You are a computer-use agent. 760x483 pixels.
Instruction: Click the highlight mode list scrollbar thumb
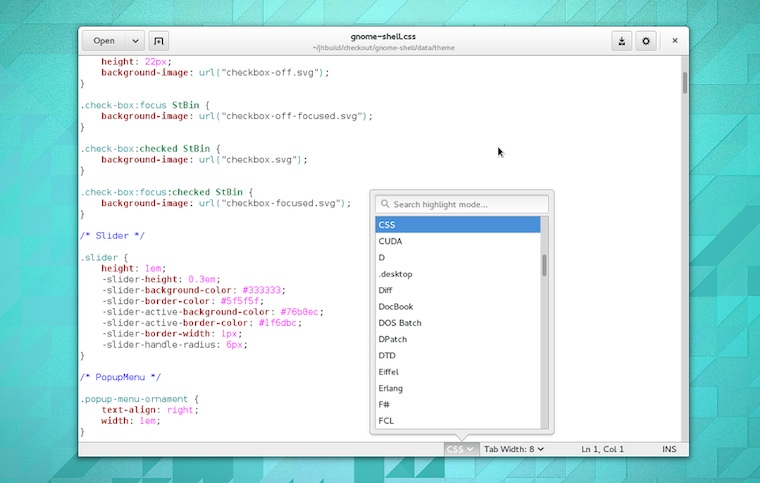coord(544,265)
